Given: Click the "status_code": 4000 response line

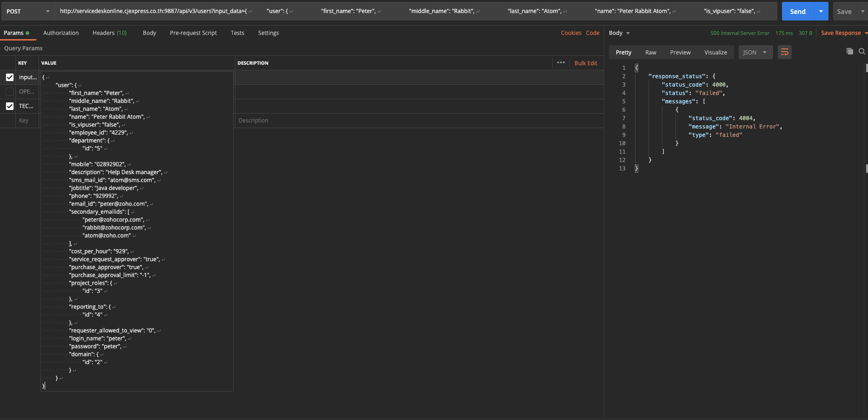Looking at the screenshot, I should pyautogui.click(x=695, y=85).
